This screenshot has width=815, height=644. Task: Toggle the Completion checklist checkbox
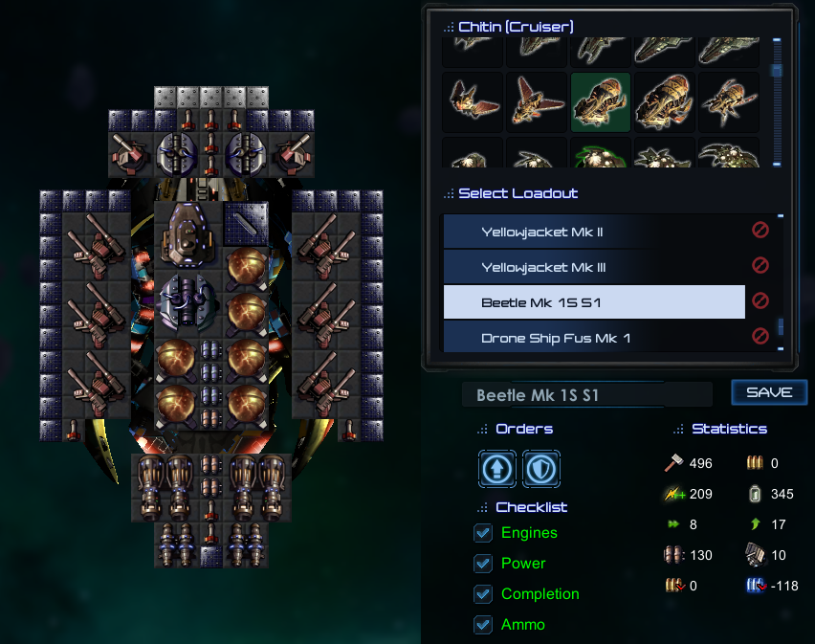[x=483, y=594]
